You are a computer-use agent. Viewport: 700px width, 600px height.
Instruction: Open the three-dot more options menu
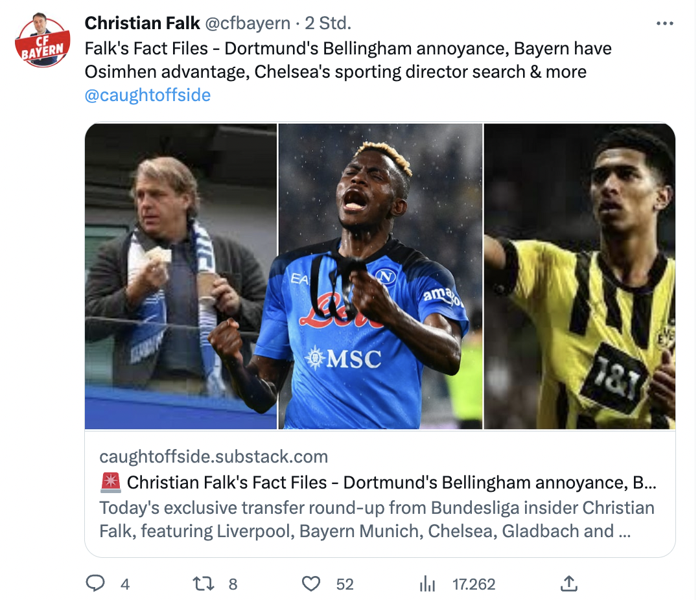(x=665, y=24)
